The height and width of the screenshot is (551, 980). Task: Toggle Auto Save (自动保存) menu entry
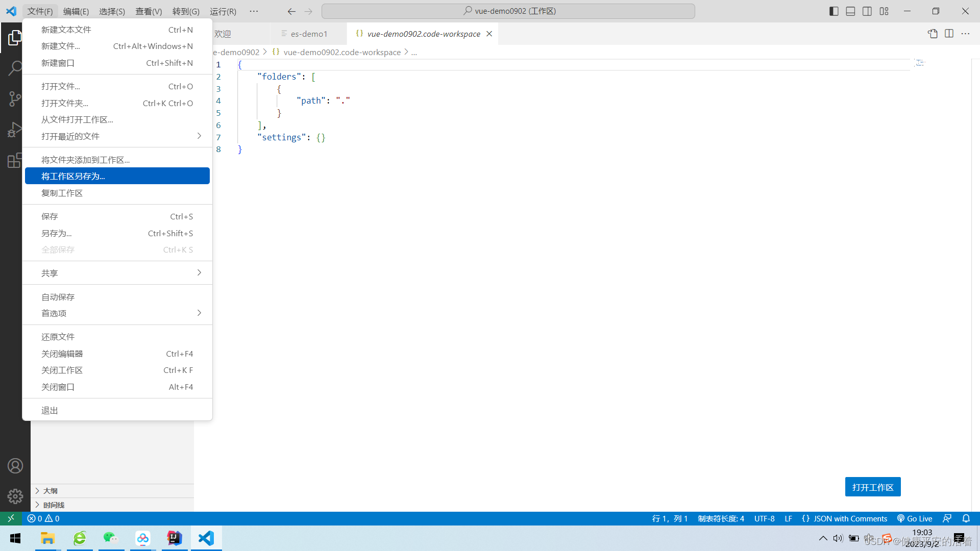click(x=58, y=297)
